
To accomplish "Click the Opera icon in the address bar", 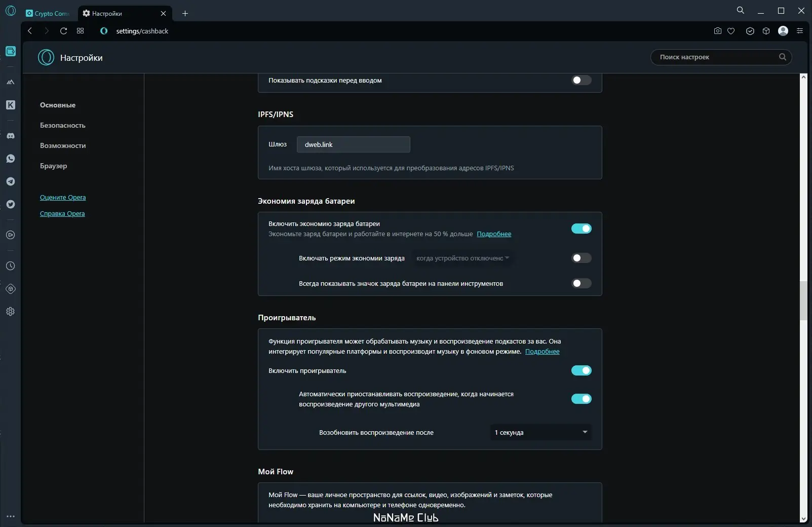I will tap(104, 31).
